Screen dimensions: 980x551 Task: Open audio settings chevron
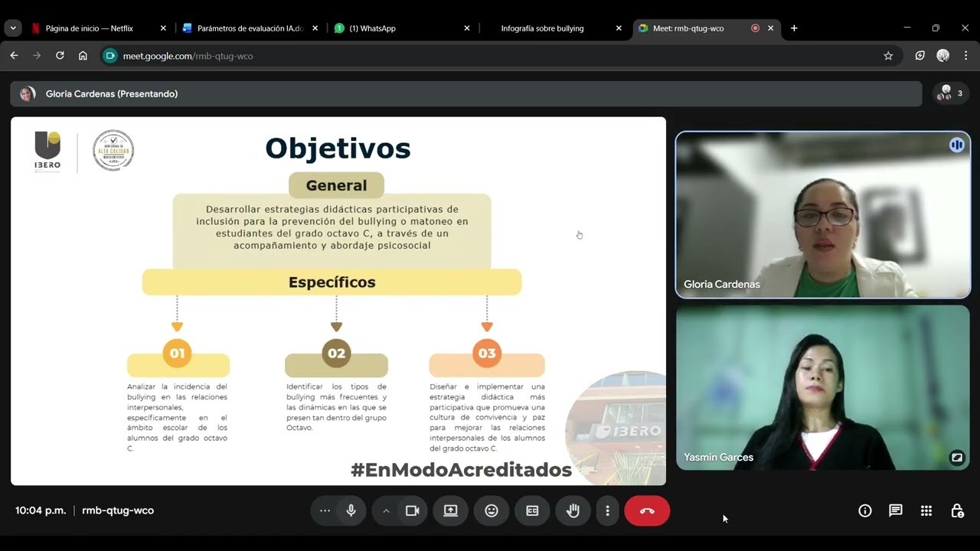[386, 510]
